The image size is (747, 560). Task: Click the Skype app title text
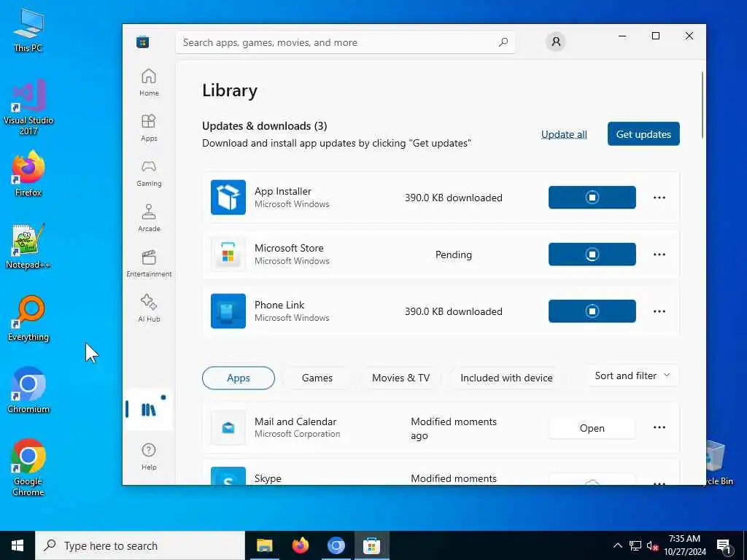tap(268, 478)
